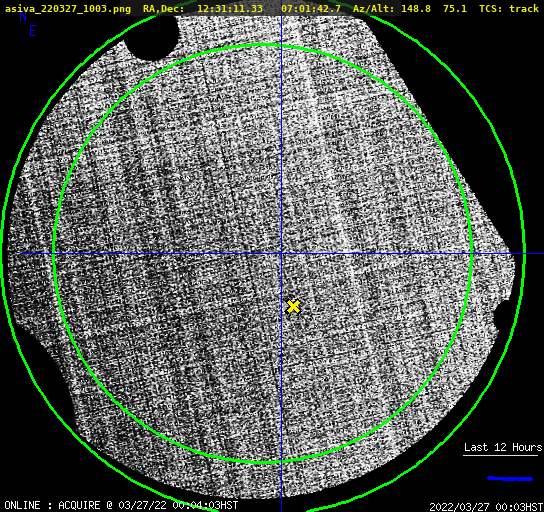The width and height of the screenshot is (544, 512).
Task: Click the Dec value 07:01:42.7
Action: [311, 8]
